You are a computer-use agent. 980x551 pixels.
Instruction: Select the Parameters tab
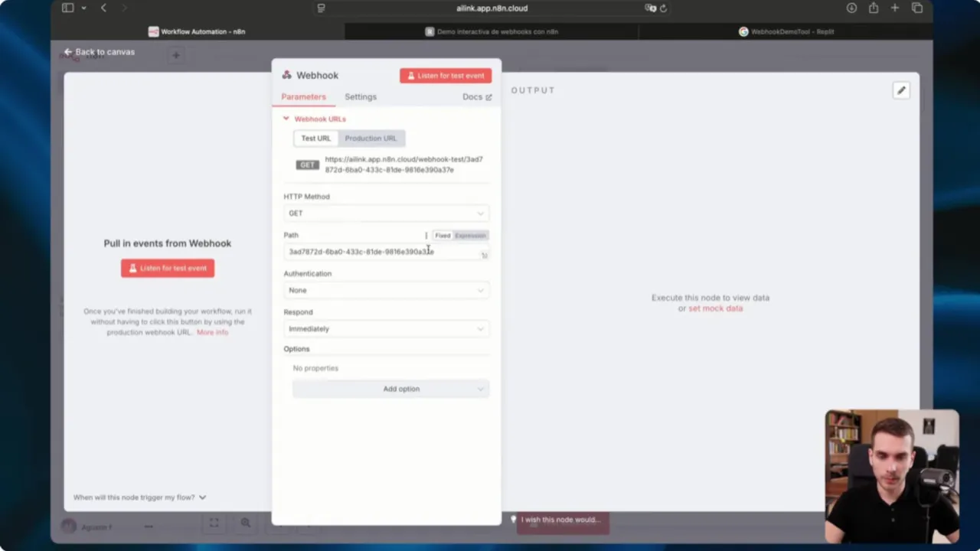coord(303,97)
